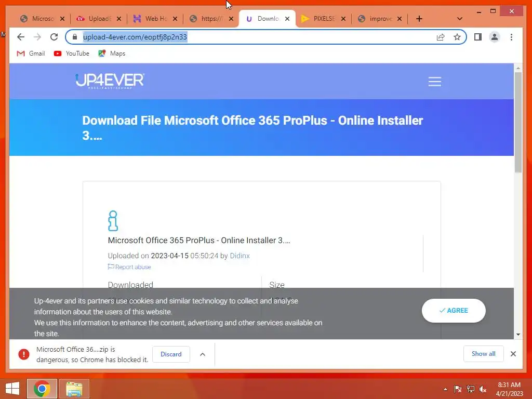Click the scrollbar up arrow
The height and width of the screenshot is (399, 532).
click(x=518, y=68)
